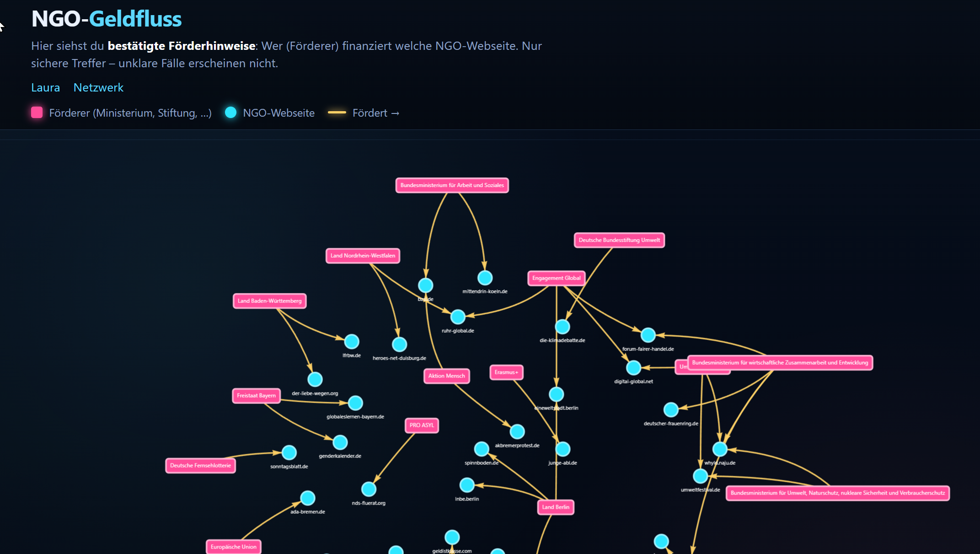The image size is (980, 554).
Task: Select the Aktion Mensch funder node
Action: coord(447,376)
